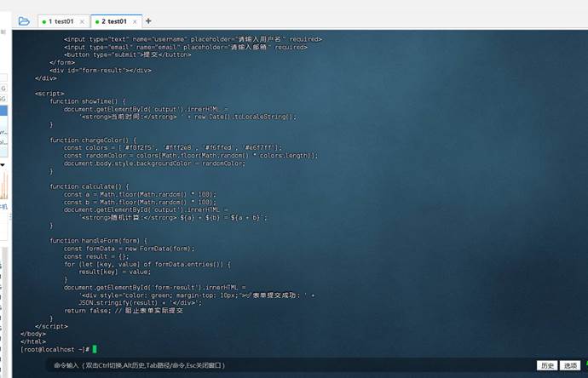
Task: Click the command input field at bottom
Action: click(289, 365)
